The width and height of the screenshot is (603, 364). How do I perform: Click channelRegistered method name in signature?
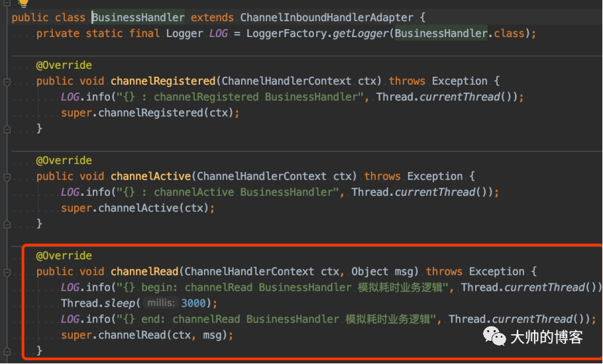click(163, 81)
